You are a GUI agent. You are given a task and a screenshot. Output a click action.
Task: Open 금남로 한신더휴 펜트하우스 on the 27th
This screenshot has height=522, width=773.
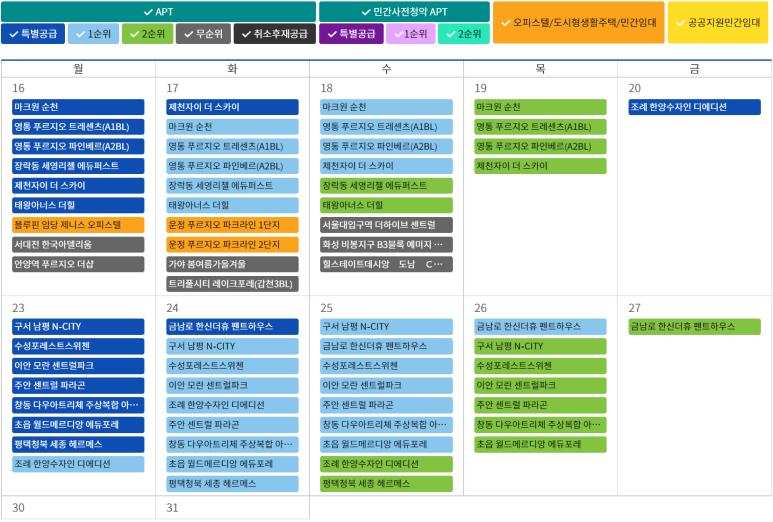click(x=695, y=327)
